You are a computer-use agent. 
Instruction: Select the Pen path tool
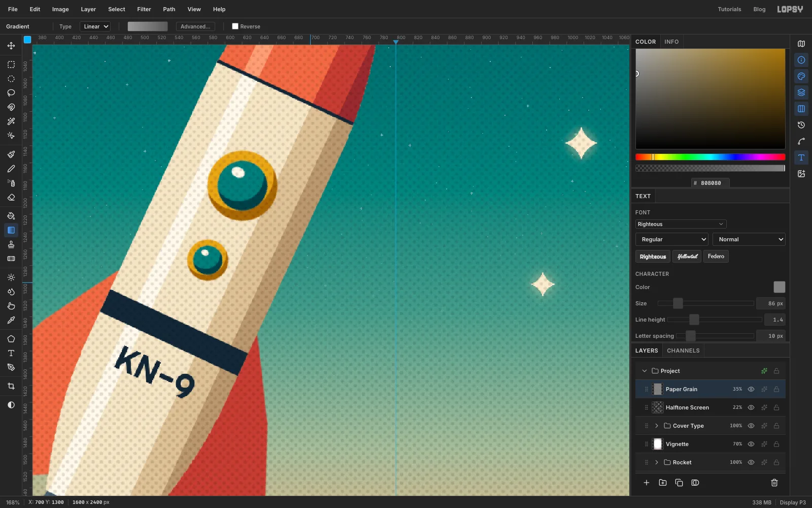(11, 367)
